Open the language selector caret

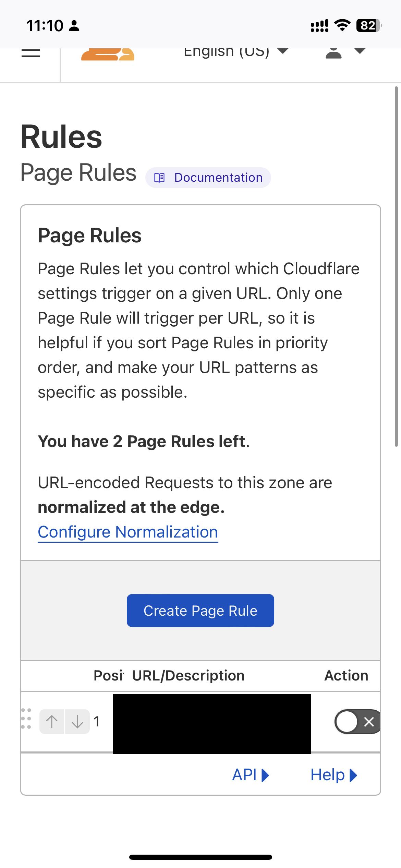282,51
